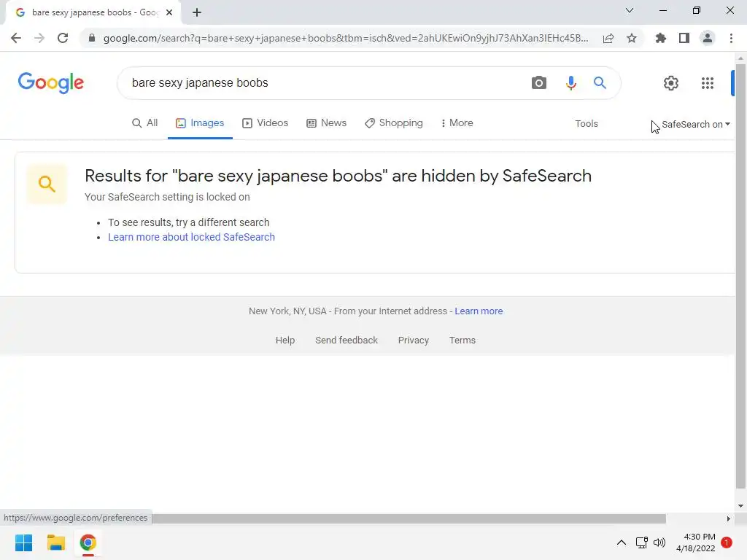
Task: Switch to the All results tab
Action: click(145, 123)
